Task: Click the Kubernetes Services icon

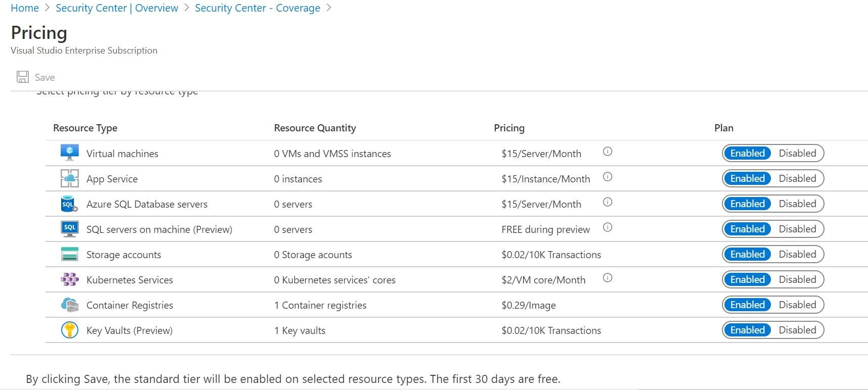Action: pos(69,279)
